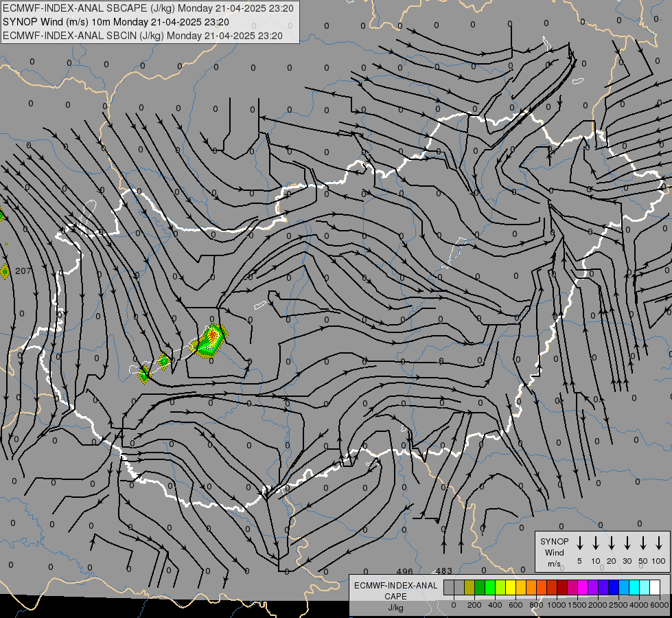The width and height of the screenshot is (672, 618).
Task: Click the '6000' tick label in CAPE legend
Action: [x=660, y=605]
